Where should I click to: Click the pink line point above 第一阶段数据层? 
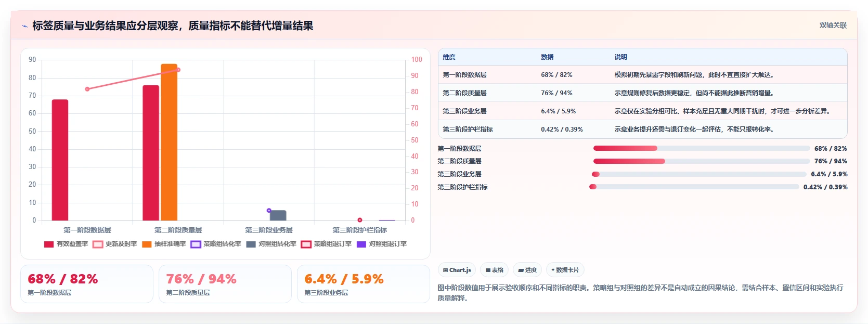click(x=87, y=89)
